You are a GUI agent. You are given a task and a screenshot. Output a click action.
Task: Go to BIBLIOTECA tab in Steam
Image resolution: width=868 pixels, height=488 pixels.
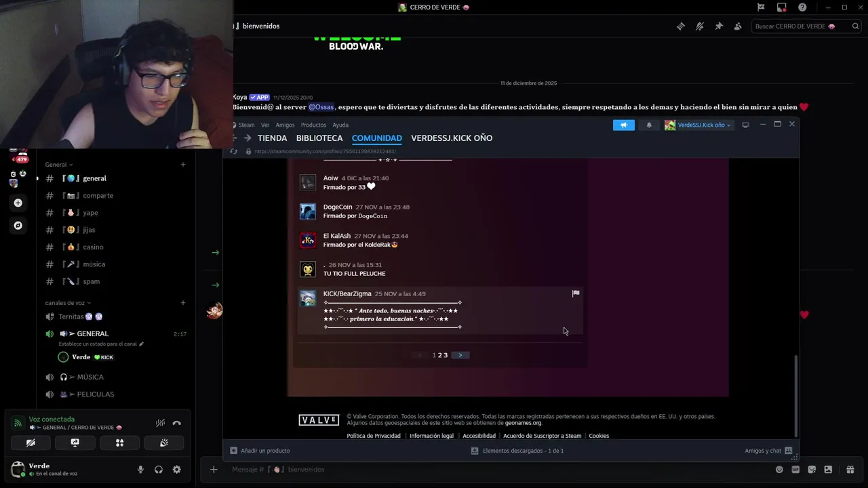coord(319,138)
